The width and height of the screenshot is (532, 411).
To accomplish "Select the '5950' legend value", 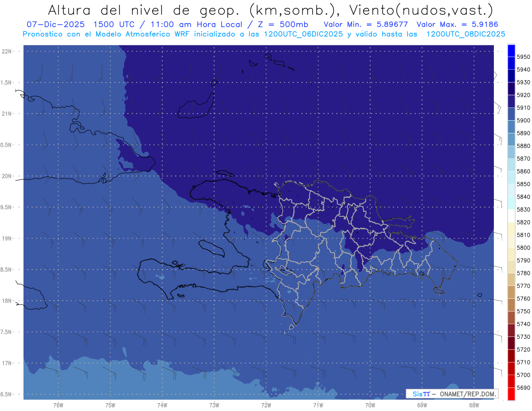I will (x=523, y=57).
